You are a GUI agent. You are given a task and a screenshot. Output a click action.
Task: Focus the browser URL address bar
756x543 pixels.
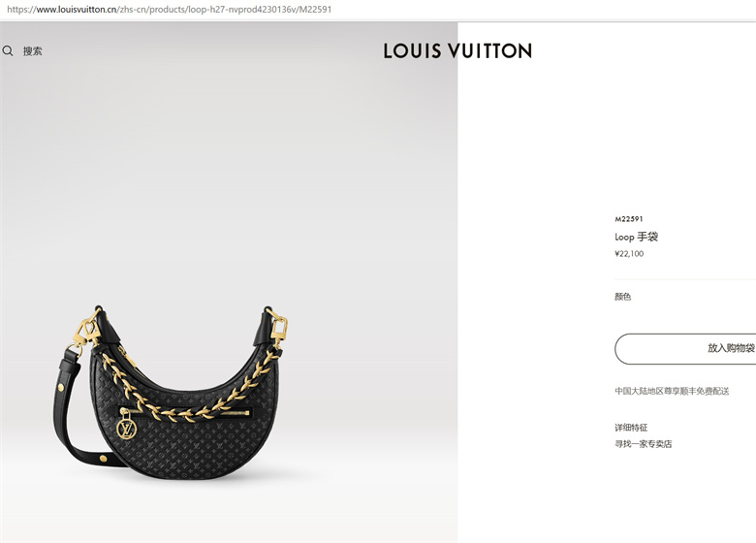click(x=378, y=9)
